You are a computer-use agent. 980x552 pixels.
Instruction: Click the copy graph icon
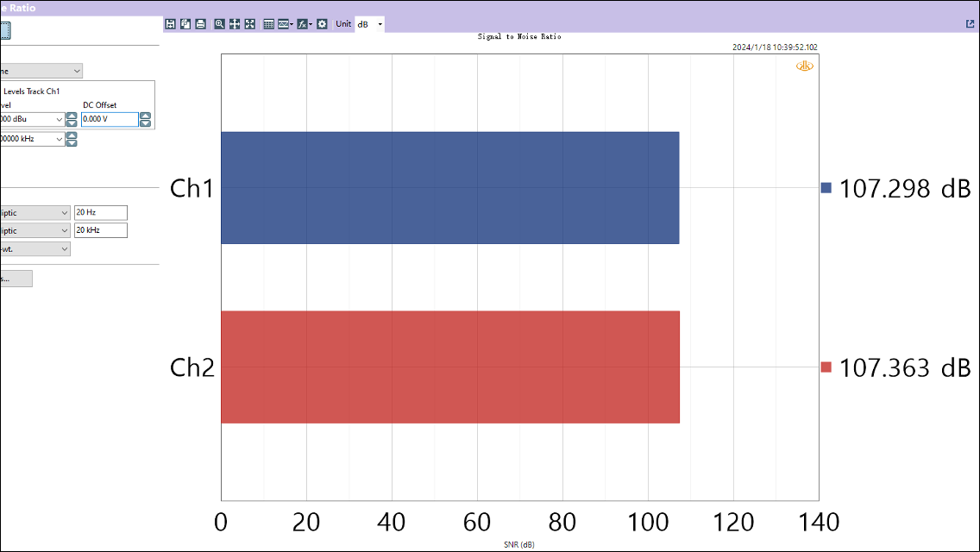pos(185,24)
